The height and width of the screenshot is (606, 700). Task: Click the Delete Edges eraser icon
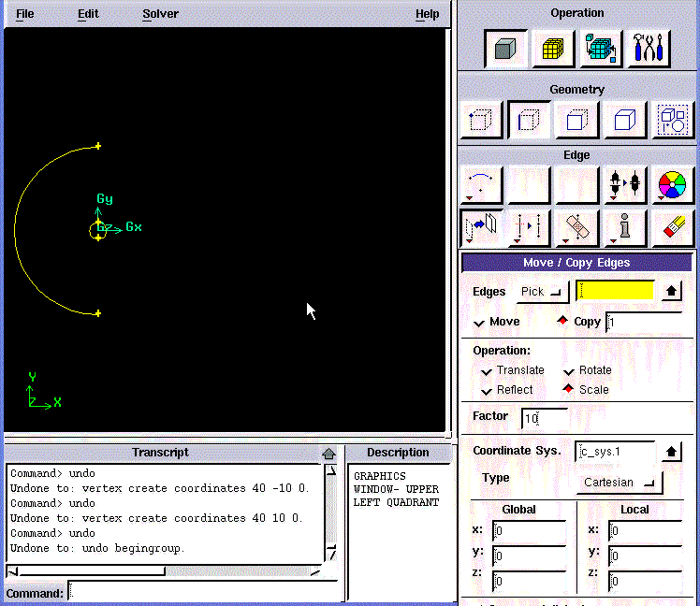(x=673, y=228)
